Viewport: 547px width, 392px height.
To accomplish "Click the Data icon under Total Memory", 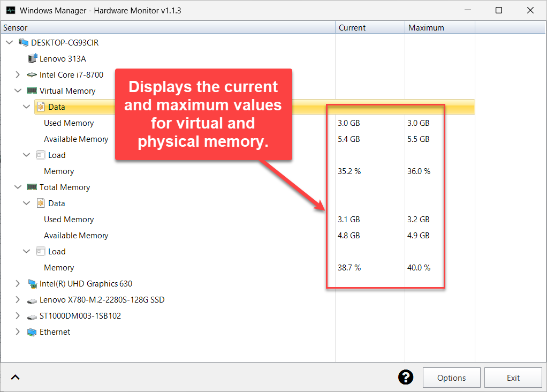I will pyautogui.click(x=41, y=203).
